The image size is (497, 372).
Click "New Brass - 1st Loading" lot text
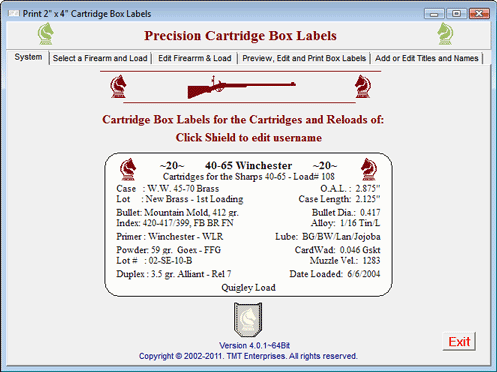tap(194, 199)
